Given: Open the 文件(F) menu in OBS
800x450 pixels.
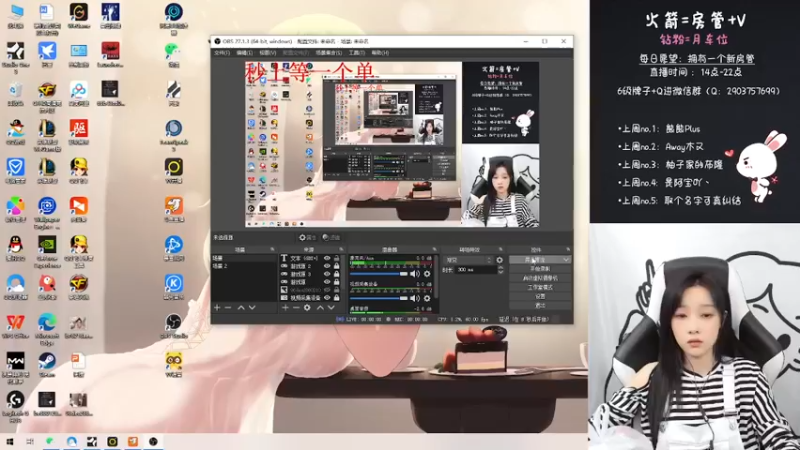Looking at the screenshot, I should tap(222, 53).
